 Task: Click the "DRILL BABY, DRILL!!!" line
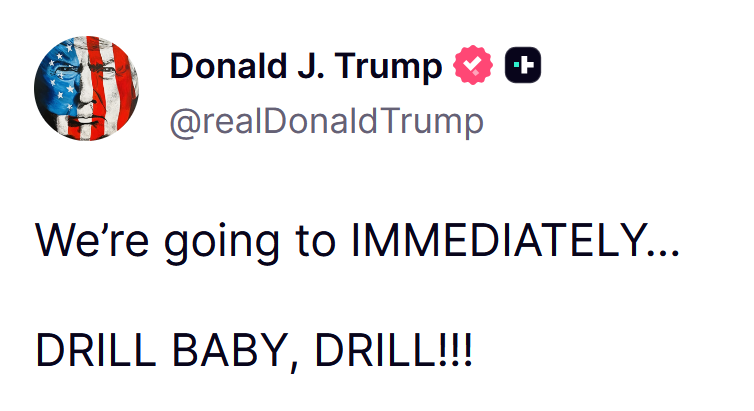tap(254, 351)
